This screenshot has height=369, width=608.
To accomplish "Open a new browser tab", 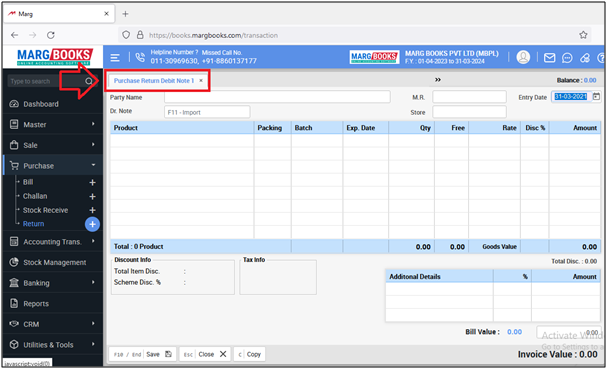I will pyautogui.click(x=125, y=14).
